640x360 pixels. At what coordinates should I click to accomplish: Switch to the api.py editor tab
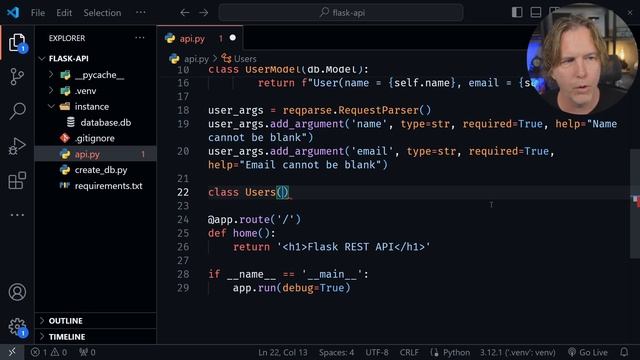pos(200,38)
